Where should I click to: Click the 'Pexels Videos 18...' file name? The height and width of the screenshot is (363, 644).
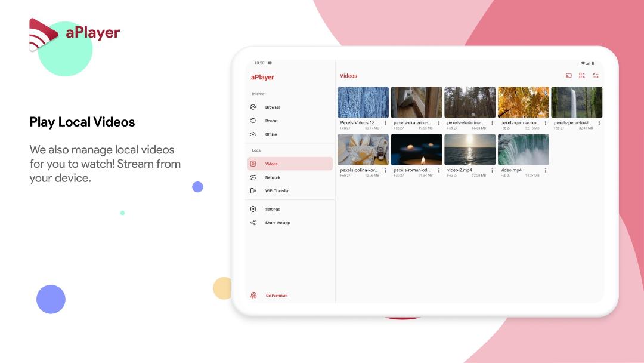358,122
